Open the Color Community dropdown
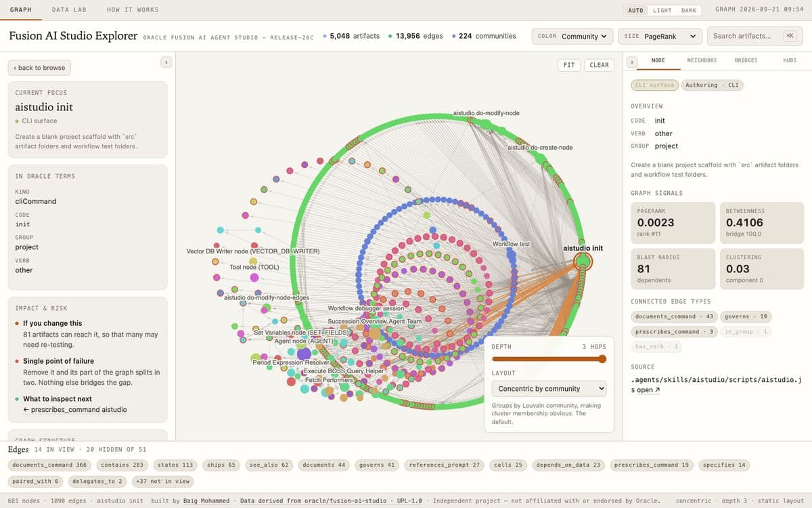Viewport: 812px width, 508px height. pyautogui.click(x=572, y=36)
